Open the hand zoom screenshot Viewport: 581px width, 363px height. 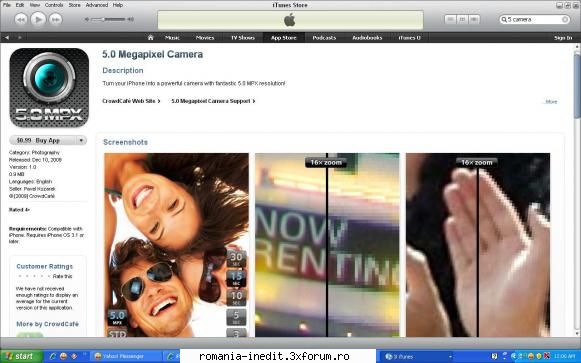(478, 245)
